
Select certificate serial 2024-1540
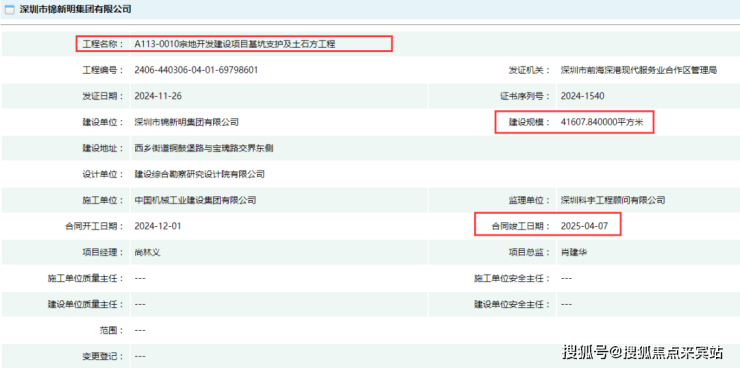click(x=582, y=96)
